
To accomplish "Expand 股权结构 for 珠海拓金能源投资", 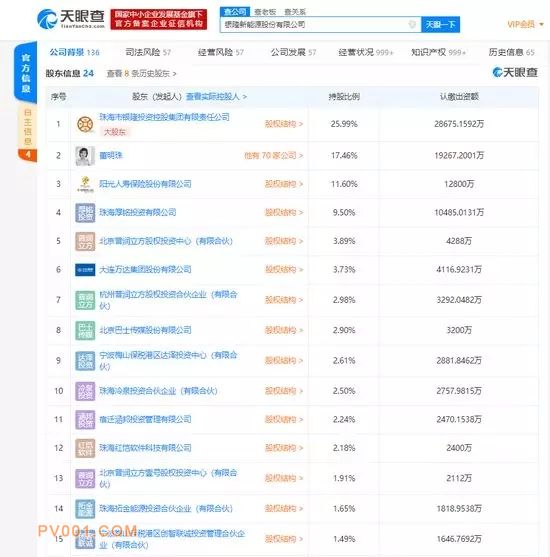I will pos(284,509).
